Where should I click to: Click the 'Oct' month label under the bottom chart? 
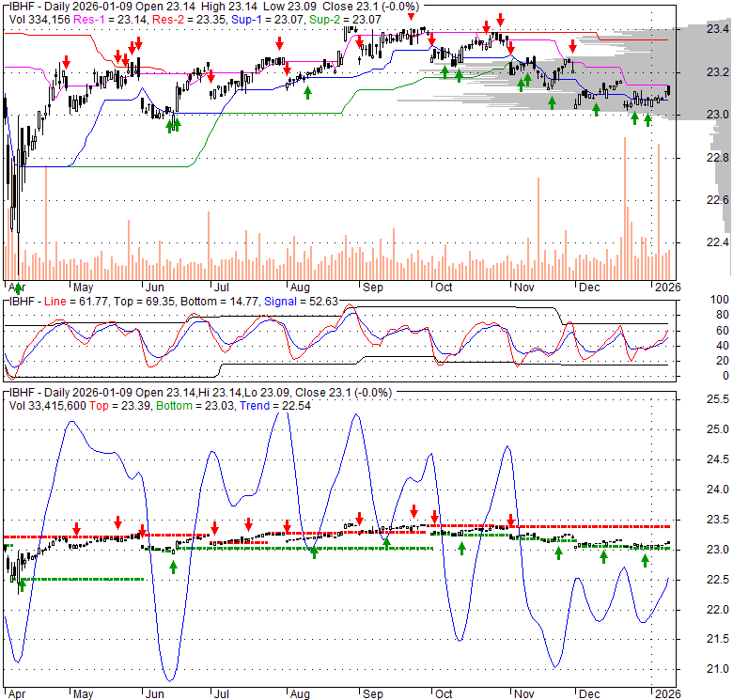coord(444,694)
